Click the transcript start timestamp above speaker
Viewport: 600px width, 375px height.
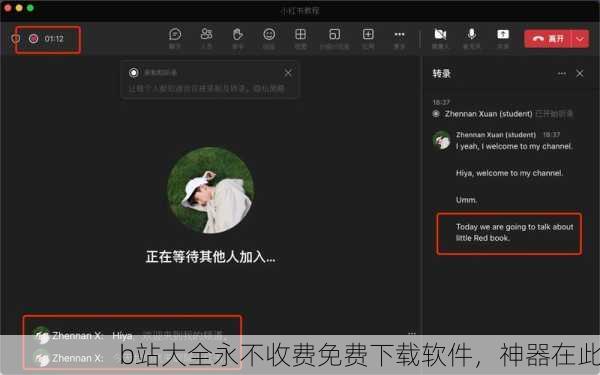(441, 102)
